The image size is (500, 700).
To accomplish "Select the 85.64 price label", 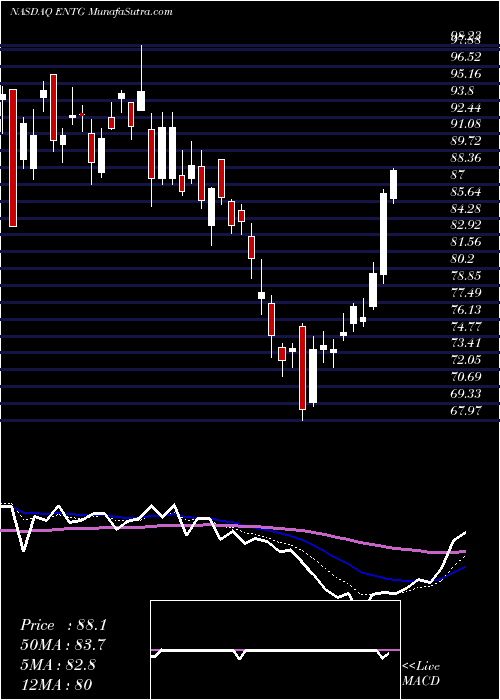I will click(x=466, y=192).
